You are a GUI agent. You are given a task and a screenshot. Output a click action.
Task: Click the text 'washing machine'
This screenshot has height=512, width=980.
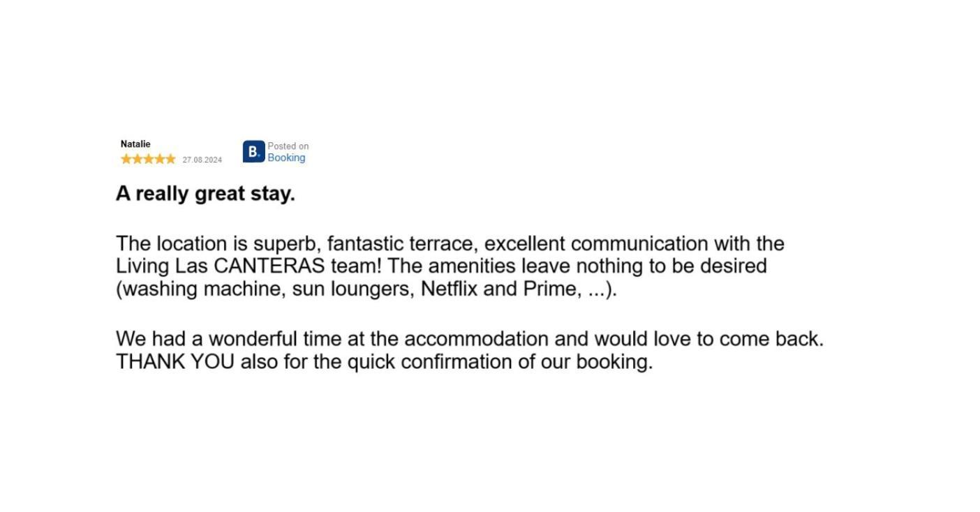coord(201,289)
